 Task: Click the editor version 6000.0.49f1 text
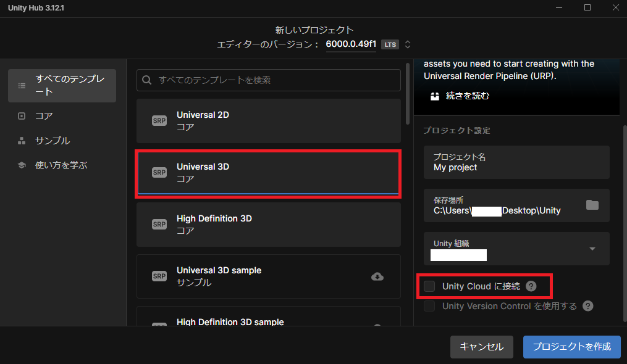click(x=351, y=44)
